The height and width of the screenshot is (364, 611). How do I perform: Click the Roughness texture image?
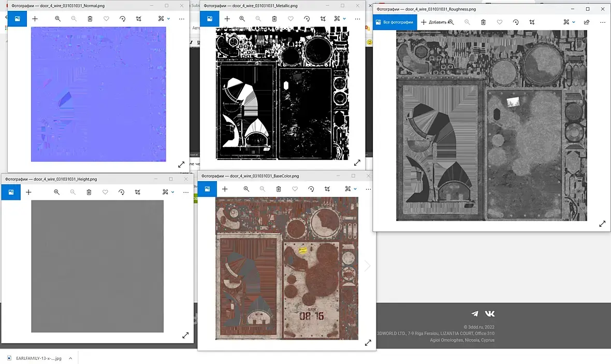pos(491,125)
